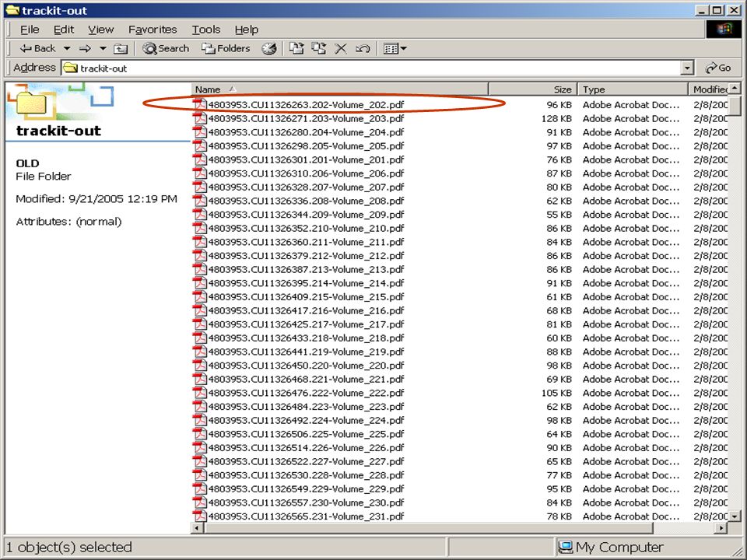Click the PDF icon of Volume_211.pdf
747x560 pixels.
click(200, 242)
